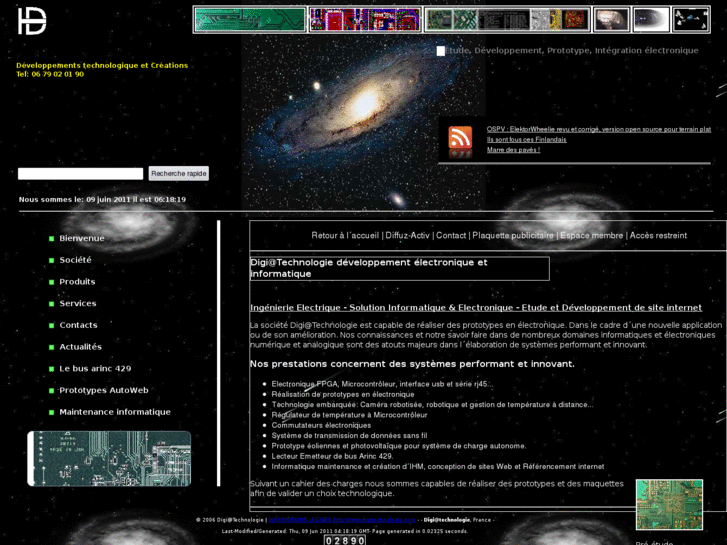Open the Contacts menu item
Screen dimensions: 727x545
[x=78, y=325]
